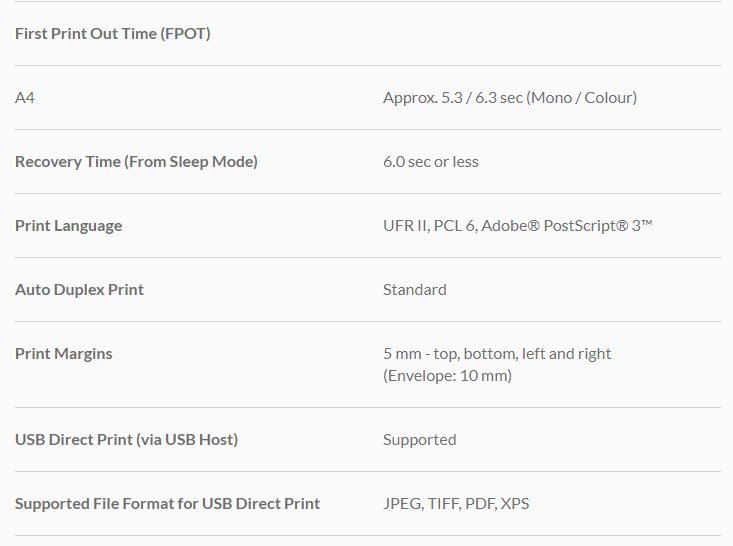Click the Supported File Format for USB Direct Print label
Viewport: 733px width, 546px height.
click(167, 504)
